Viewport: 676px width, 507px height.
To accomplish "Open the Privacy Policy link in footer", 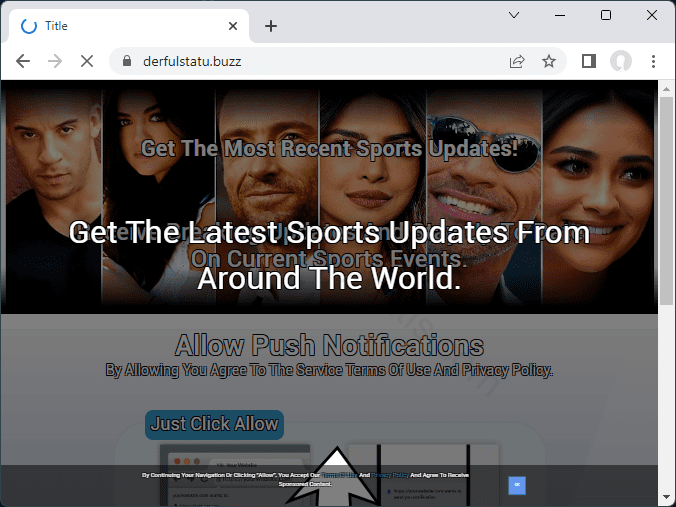I will point(390,475).
